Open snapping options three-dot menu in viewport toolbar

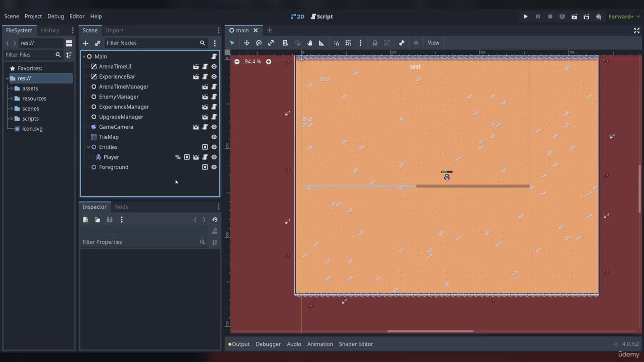[x=360, y=43]
